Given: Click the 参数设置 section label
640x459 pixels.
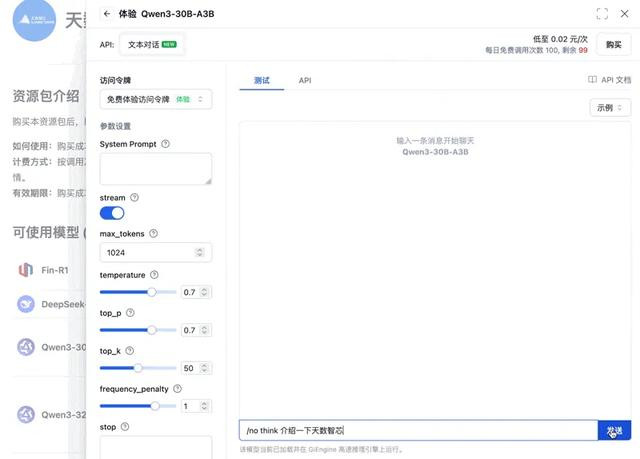Looking at the screenshot, I should point(115,126).
